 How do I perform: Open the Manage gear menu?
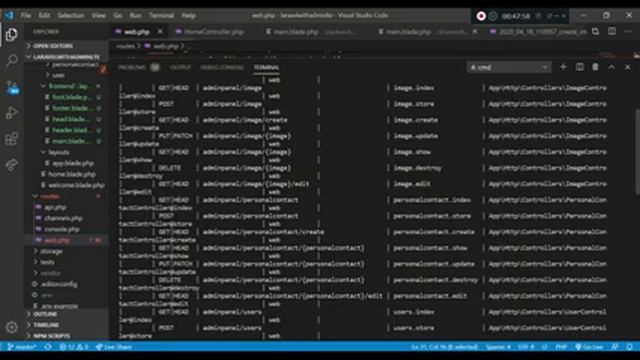11,327
